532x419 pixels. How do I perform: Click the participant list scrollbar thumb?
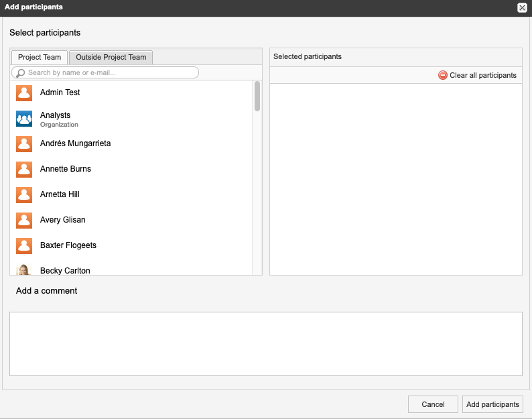[257, 97]
